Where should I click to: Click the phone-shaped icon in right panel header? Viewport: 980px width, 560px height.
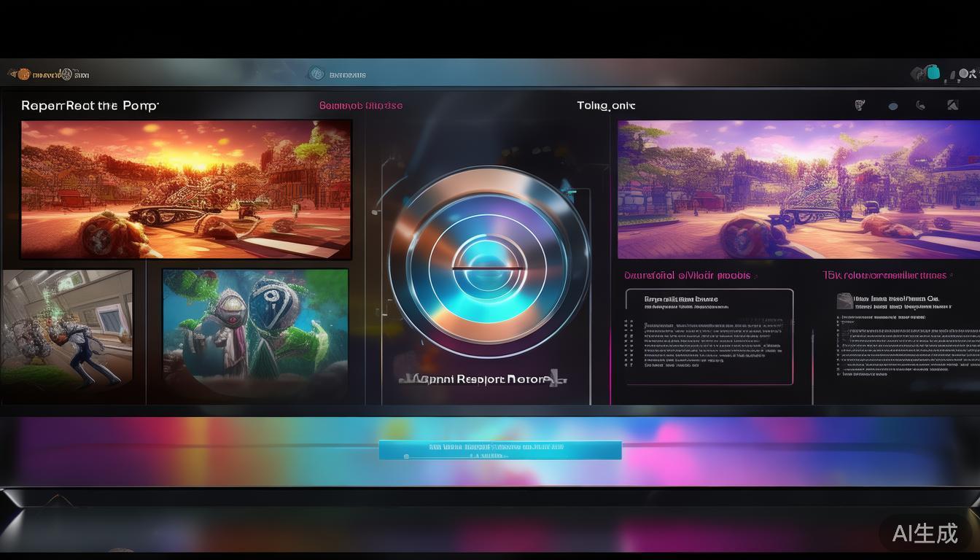pos(921,106)
